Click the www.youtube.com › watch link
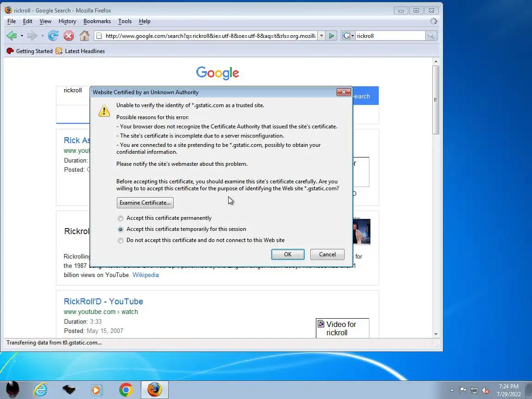532x399 pixels. click(101, 312)
